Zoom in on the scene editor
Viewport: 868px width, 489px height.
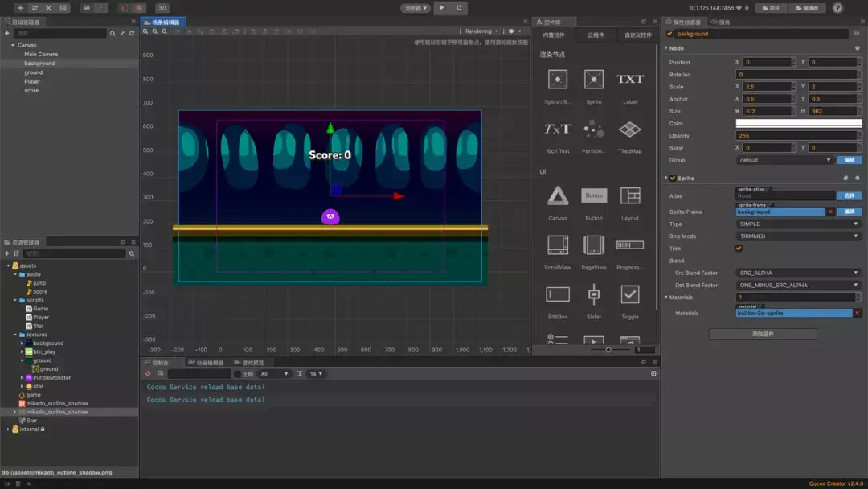pyautogui.click(x=145, y=31)
